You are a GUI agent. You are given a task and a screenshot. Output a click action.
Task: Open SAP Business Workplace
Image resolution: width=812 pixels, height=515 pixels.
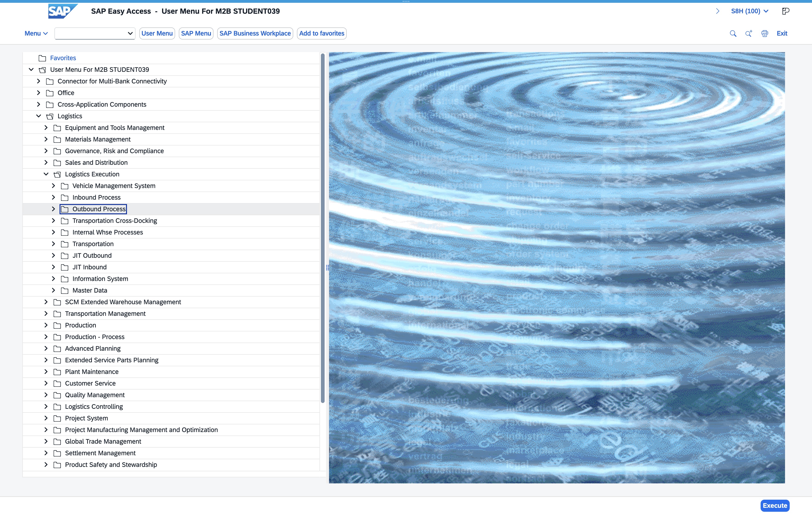pos(255,33)
